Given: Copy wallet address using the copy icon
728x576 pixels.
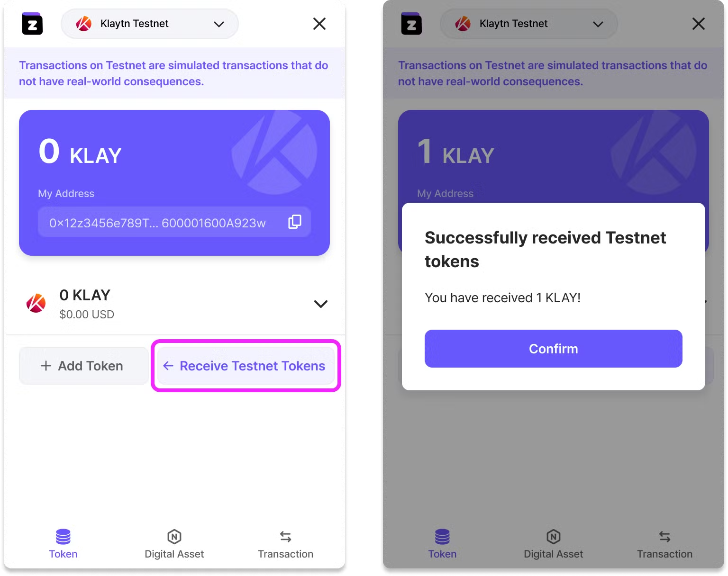Looking at the screenshot, I should pyautogui.click(x=295, y=222).
